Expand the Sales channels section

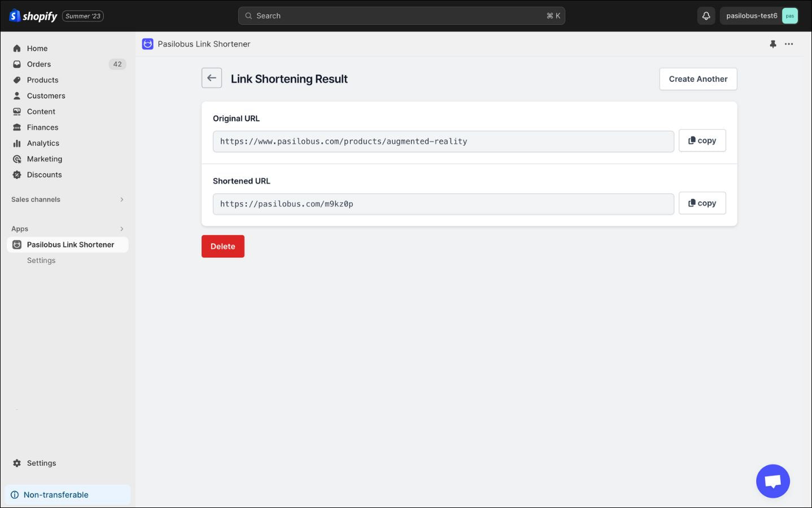tap(121, 200)
